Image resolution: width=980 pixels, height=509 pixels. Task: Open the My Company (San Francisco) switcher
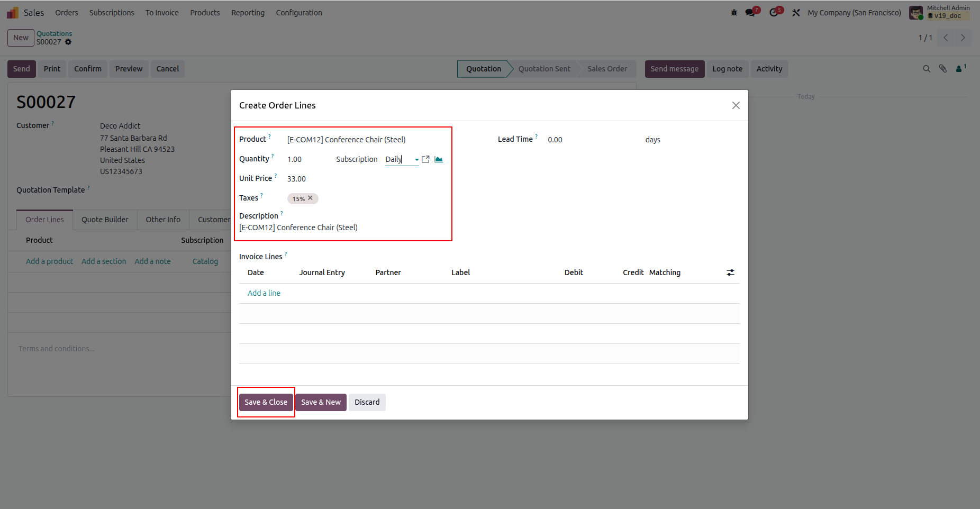point(854,13)
